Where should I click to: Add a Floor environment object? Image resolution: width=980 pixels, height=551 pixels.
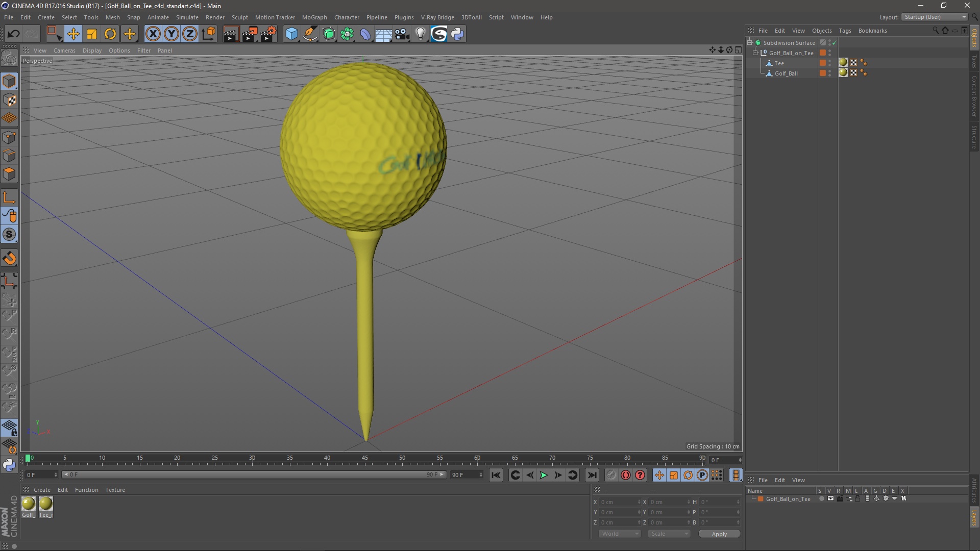[x=383, y=34]
